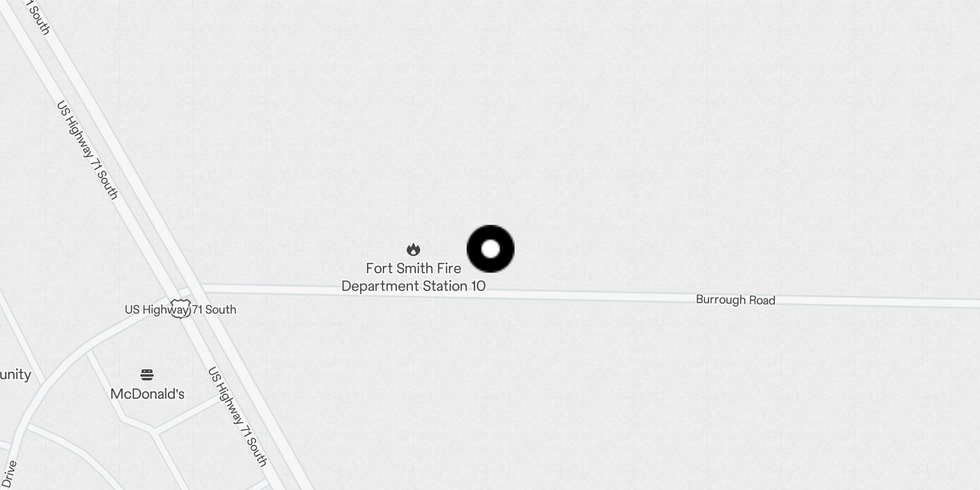This screenshot has height=490, width=980.
Task: Click the cut-off "South" label in the top corner
Action: pyautogui.click(x=39, y=17)
